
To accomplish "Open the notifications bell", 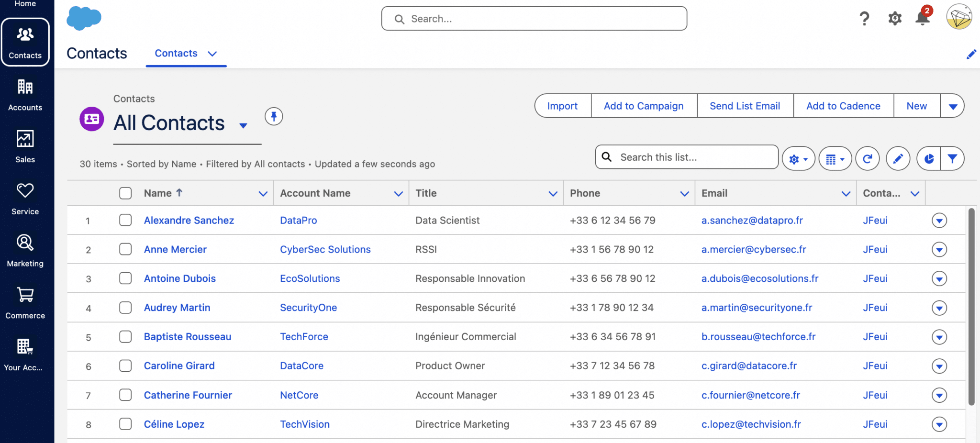I will pyautogui.click(x=923, y=17).
